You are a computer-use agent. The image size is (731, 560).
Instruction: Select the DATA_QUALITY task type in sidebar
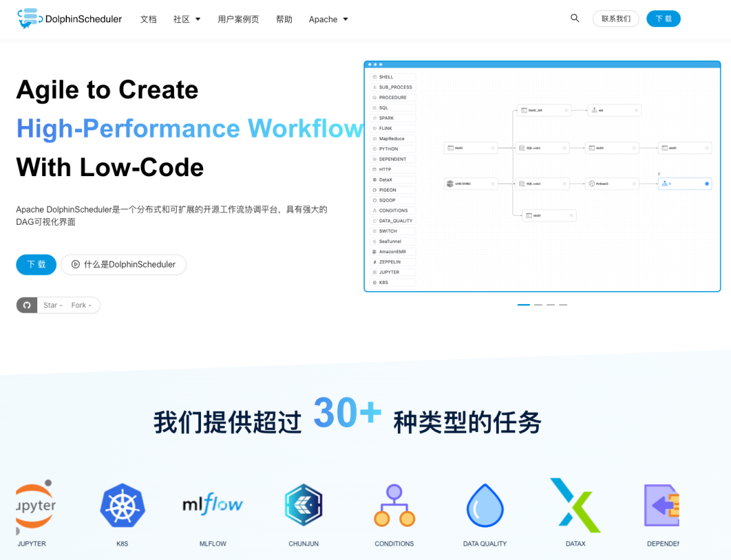click(x=391, y=220)
